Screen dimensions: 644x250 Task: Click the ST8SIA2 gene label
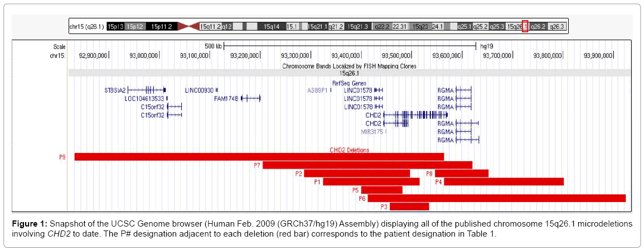(115, 90)
